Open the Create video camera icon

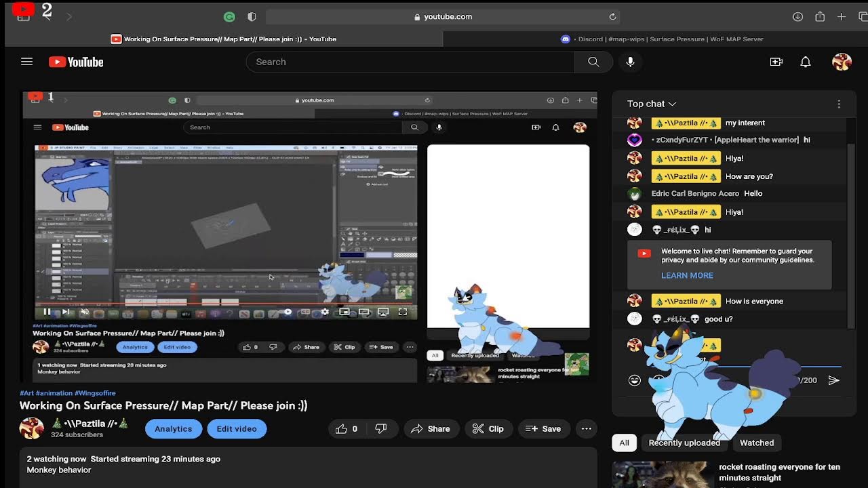[776, 62]
